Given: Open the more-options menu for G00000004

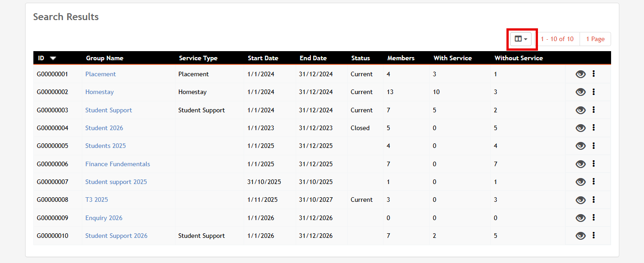Looking at the screenshot, I should pos(594,127).
